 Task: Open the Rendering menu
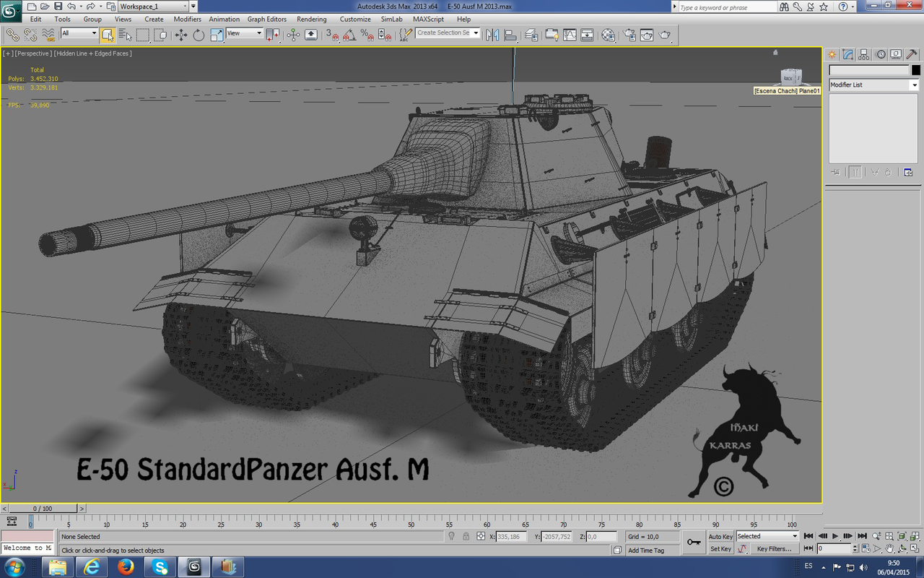pyautogui.click(x=312, y=20)
